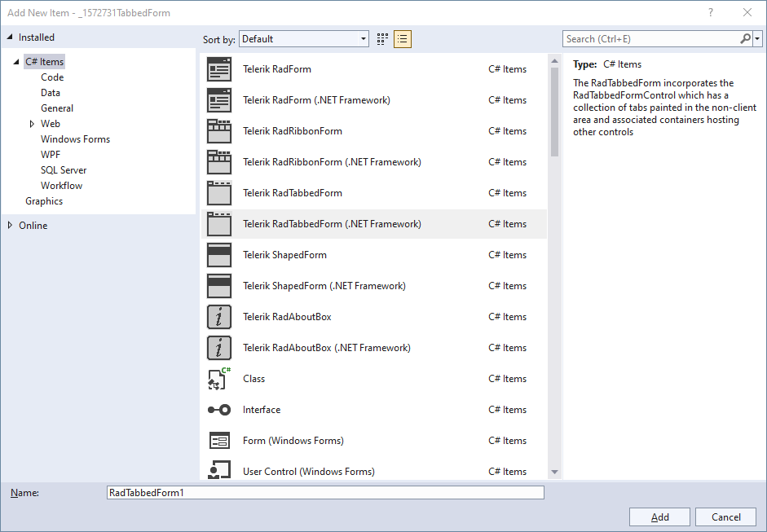This screenshot has height=532, width=767.
Task: Select User Control (Windows Forms) name
Action: pos(309,472)
